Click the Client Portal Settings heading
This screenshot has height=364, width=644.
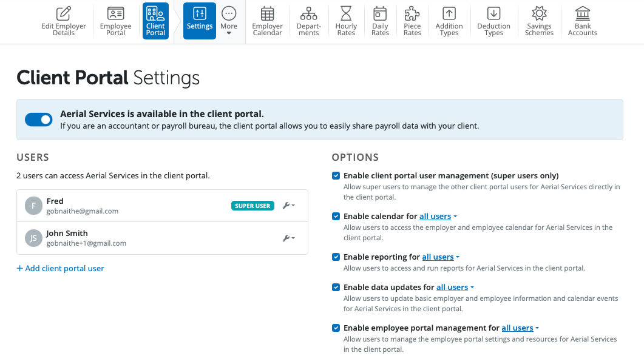[x=108, y=78]
